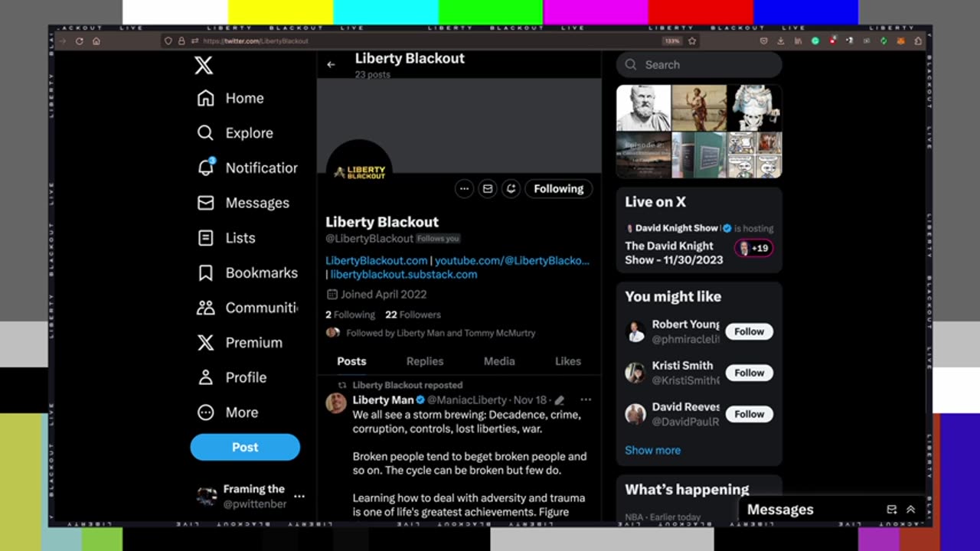Open the Explore page

235,133
